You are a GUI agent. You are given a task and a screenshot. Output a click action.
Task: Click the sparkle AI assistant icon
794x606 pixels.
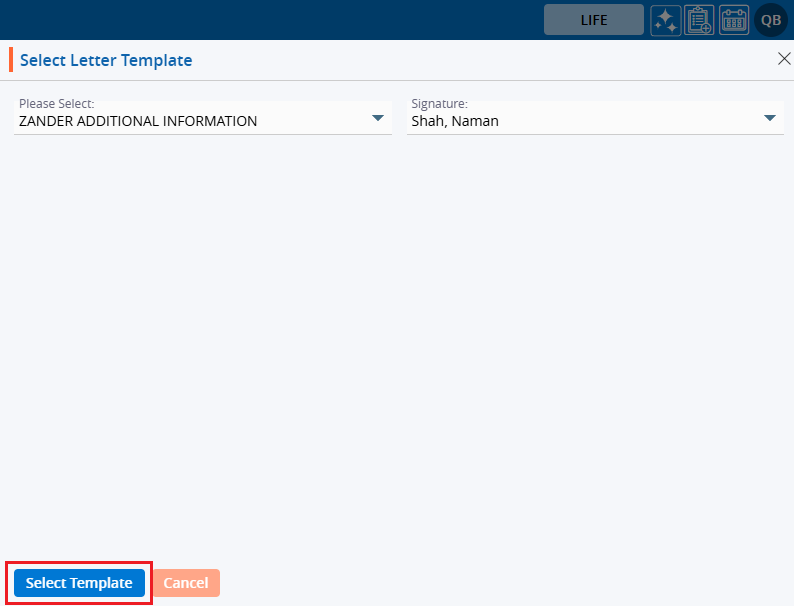(x=666, y=20)
